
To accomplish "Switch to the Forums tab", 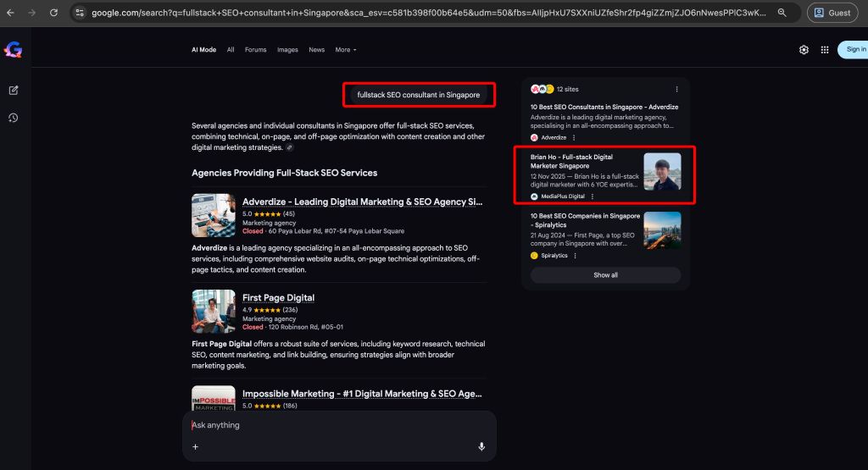I will 255,50.
